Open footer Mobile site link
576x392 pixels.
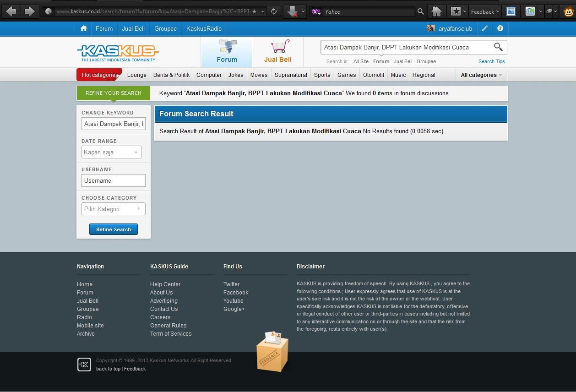90,326
